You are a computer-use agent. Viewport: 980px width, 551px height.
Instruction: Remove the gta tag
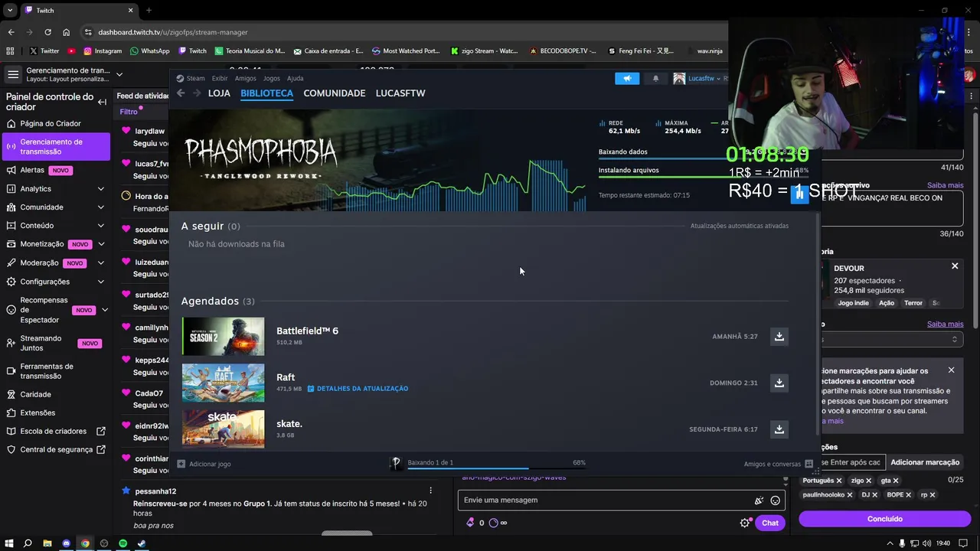point(896,481)
